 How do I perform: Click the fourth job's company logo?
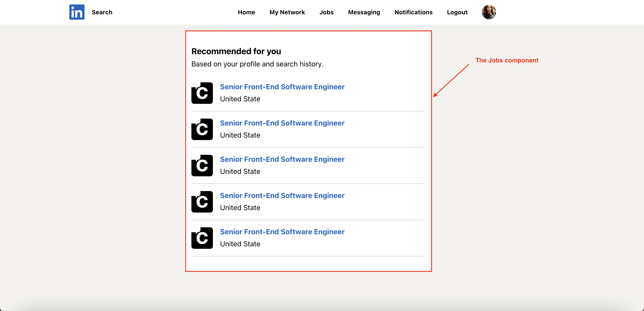coord(202,202)
